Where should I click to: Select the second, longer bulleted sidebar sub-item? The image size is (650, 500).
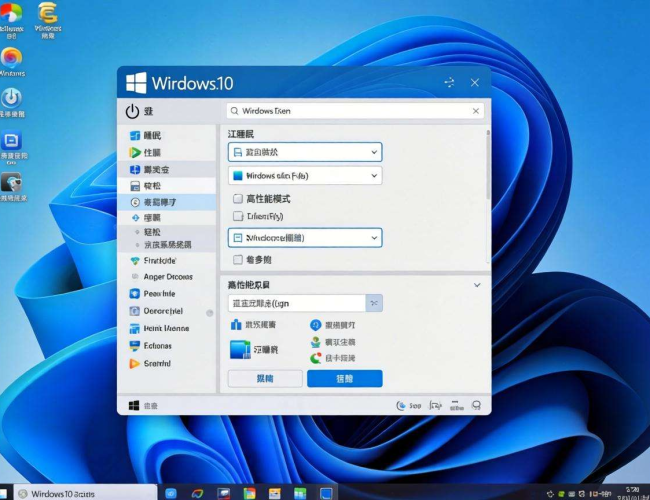167,245
